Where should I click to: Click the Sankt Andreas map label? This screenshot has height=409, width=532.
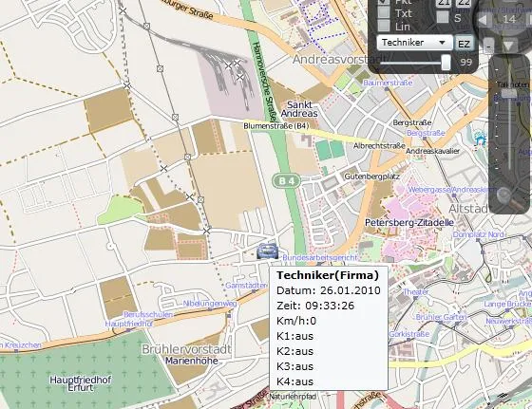pyautogui.click(x=299, y=109)
